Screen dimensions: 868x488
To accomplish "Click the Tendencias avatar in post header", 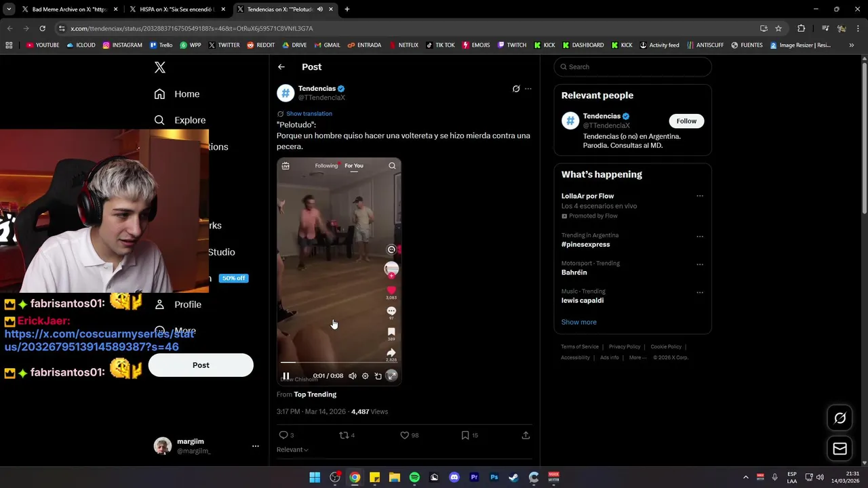I will (x=285, y=93).
